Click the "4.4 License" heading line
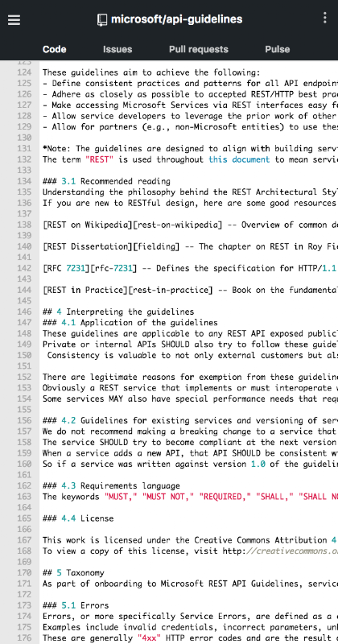Screen dimensions: 338x644 (x=78, y=518)
